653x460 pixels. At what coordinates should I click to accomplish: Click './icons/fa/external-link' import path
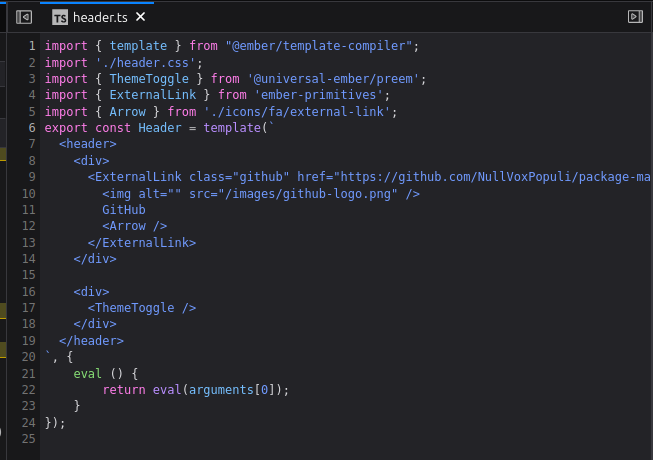coord(297,112)
